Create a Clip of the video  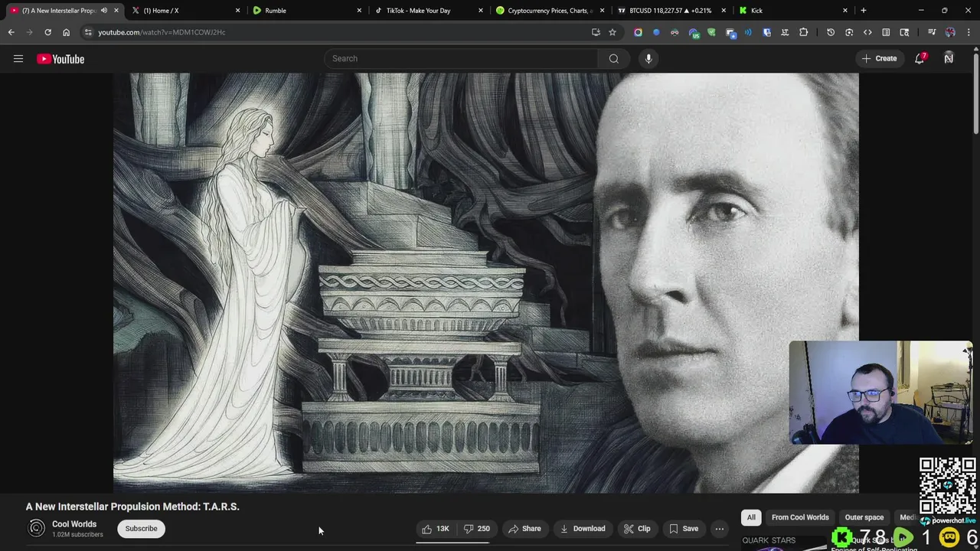(x=637, y=529)
